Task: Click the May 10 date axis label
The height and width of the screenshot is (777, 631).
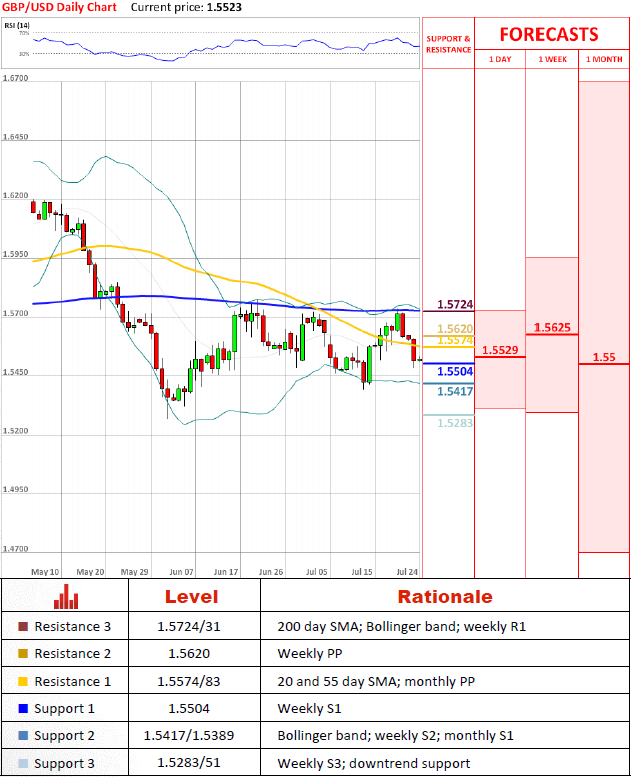Action: (45, 572)
